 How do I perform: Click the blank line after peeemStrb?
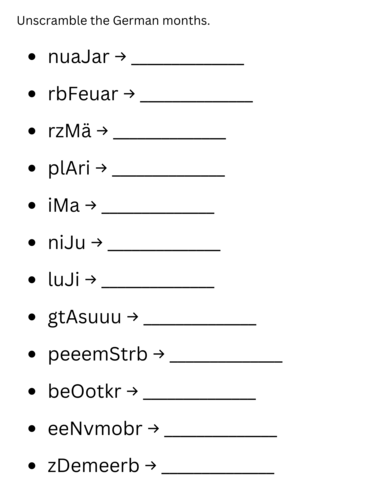226,361
